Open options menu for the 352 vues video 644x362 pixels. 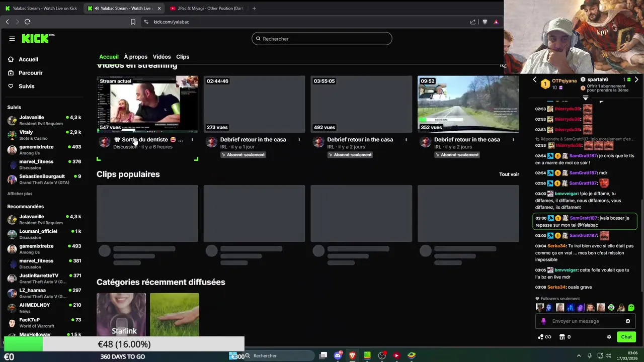513,140
